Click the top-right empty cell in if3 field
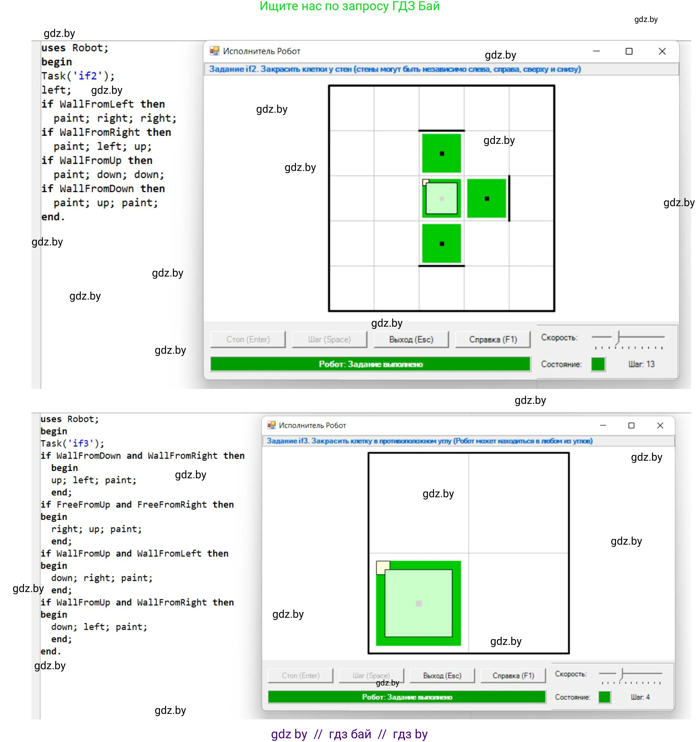Image resolution: width=700 pixels, height=742 pixels. [518, 503]
